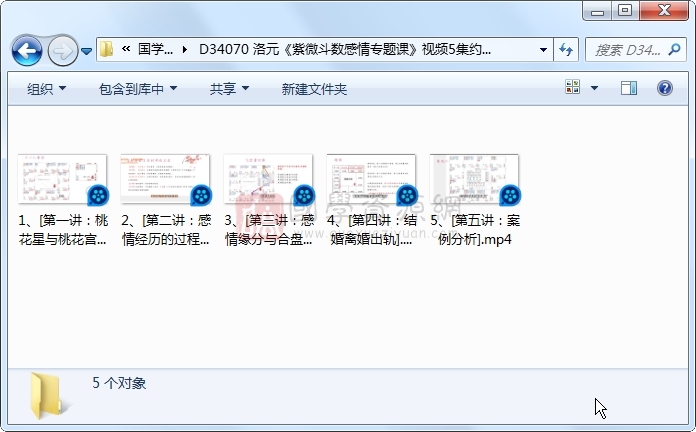Close the explorer window
Screen dimensions: 696x432
point(664,10)
